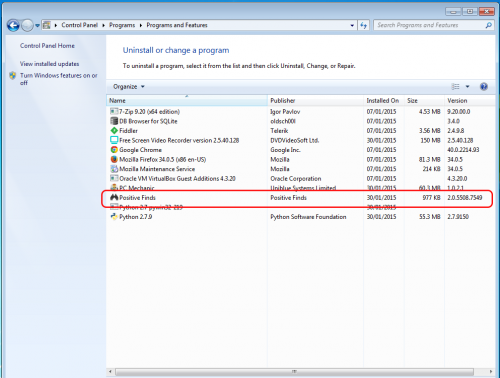Click the Control Panel address bar icon
The image size is (500, 378).
tap(47, 25)
